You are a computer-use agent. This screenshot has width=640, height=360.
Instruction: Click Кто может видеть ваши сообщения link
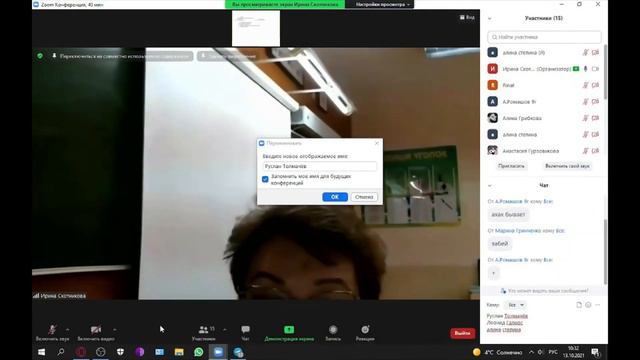pos(544,291)
